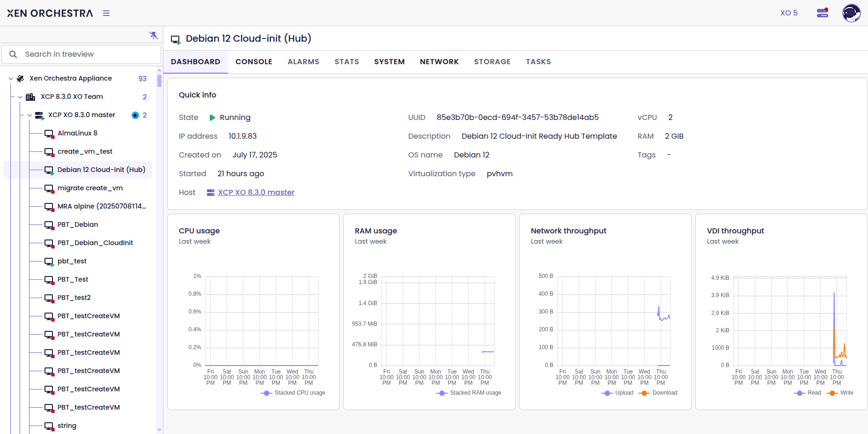Click the string VM icon
Image resolution: width=868 pixels, height=434 pixels.
click(49, 426)
